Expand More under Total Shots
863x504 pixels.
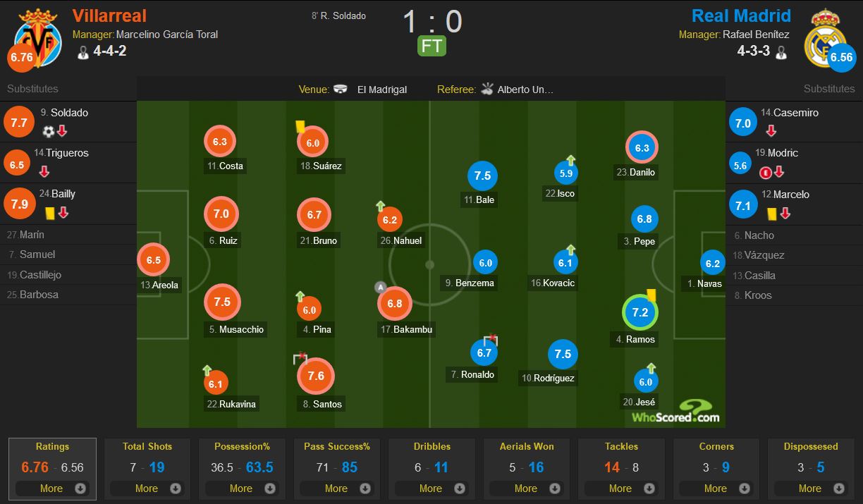(x=147, y=488)
